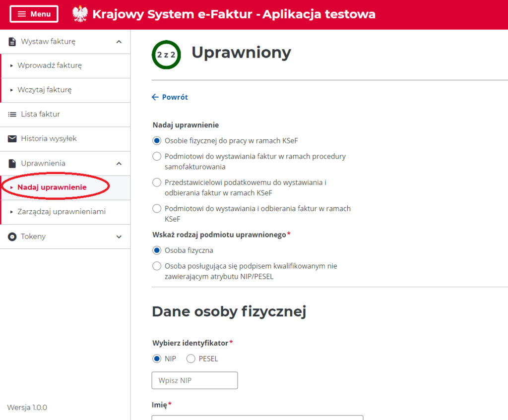The image size is (508, 420).
Task: Choose Przedstawicielowi podatkowemu radio option
Action: point(157,182)
